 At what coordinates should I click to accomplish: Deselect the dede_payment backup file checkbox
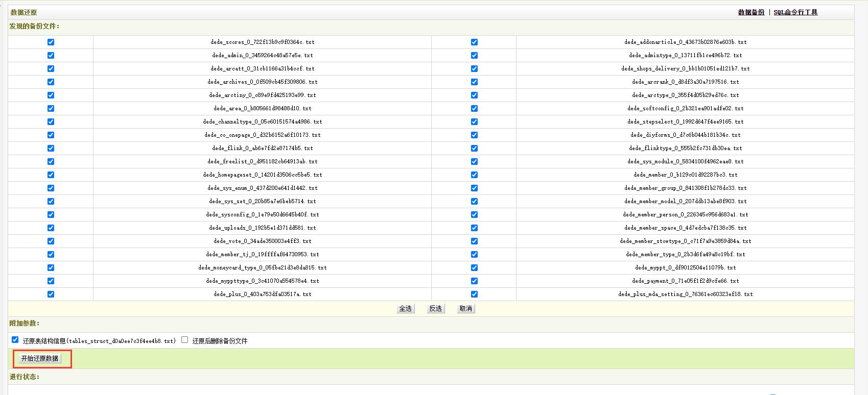[474, 281]
